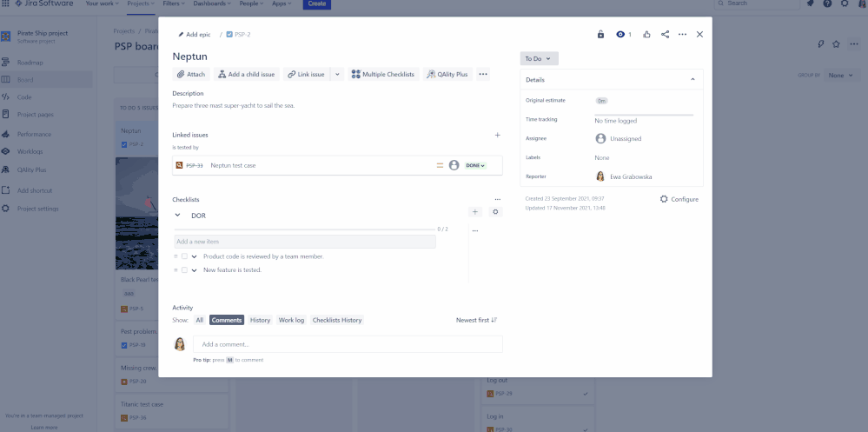Open the DOR checklist gear settings
The width and height of the screenshot is (868, 432).
coord(495,211)
